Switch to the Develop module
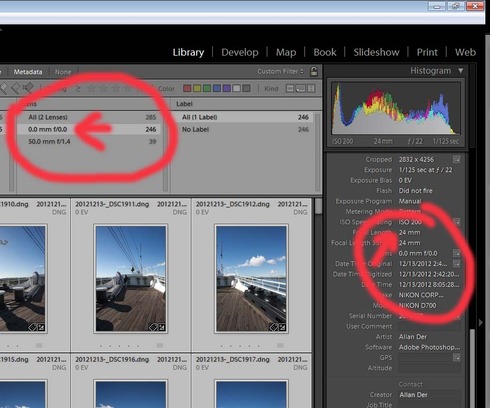Viewport: 490px width, 408px height. (x=240, y=52)
